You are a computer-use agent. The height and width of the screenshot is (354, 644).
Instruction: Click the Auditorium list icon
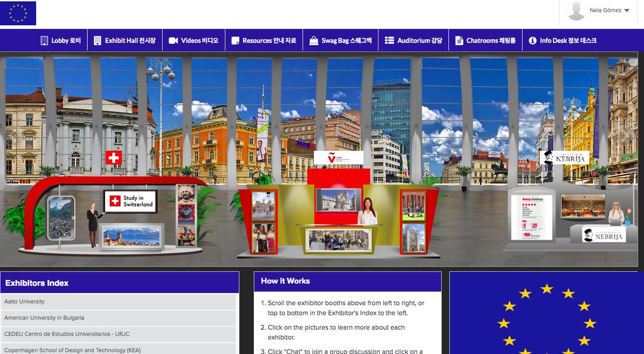point(389,40)
